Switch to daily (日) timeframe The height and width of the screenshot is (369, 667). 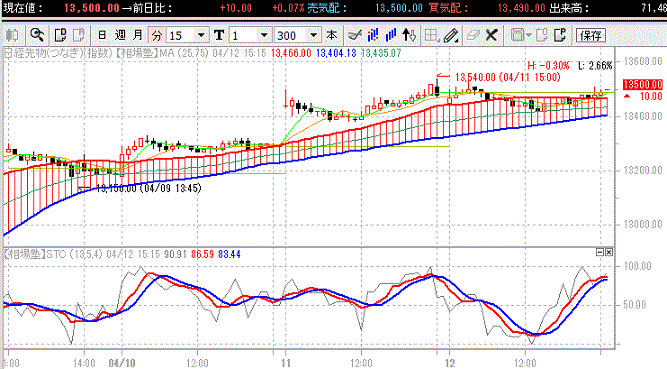102,35
